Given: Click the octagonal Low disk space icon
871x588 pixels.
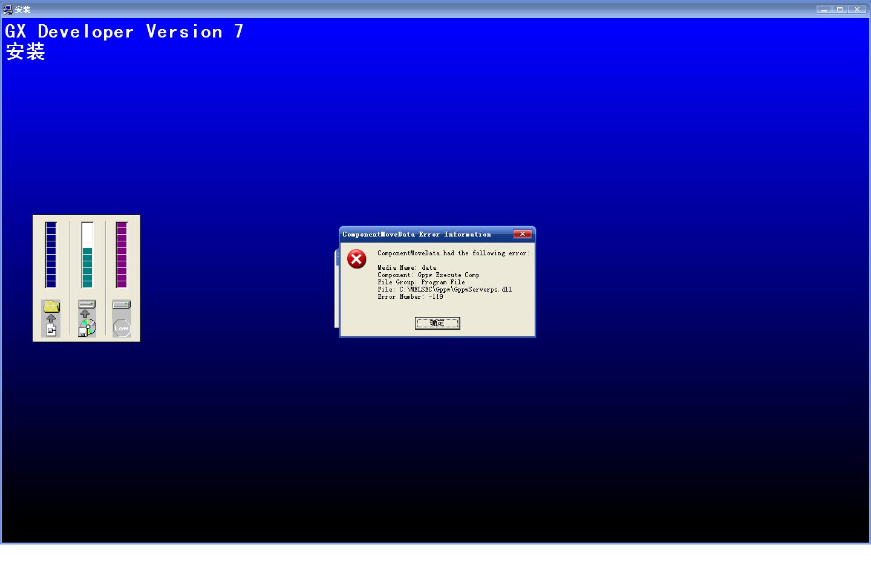Looking at the screenshot, I should 122,328.
